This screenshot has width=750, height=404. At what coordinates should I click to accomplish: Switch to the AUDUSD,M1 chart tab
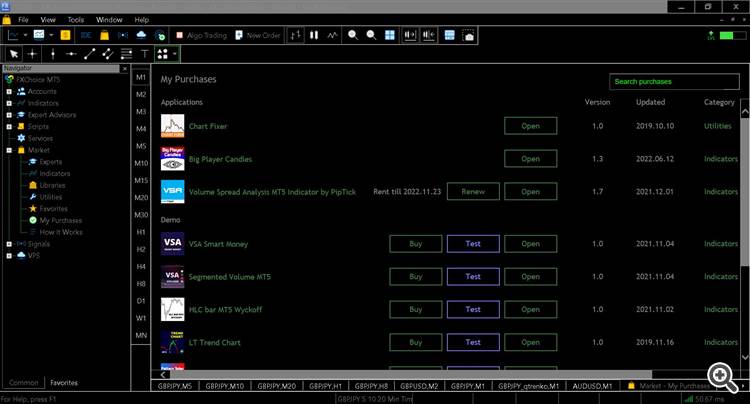coord(592,386)
